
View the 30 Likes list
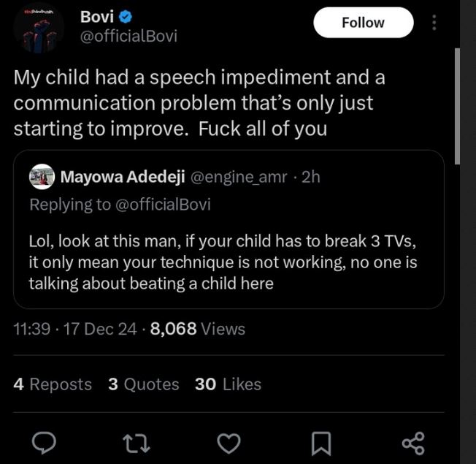tap(228, 384)
